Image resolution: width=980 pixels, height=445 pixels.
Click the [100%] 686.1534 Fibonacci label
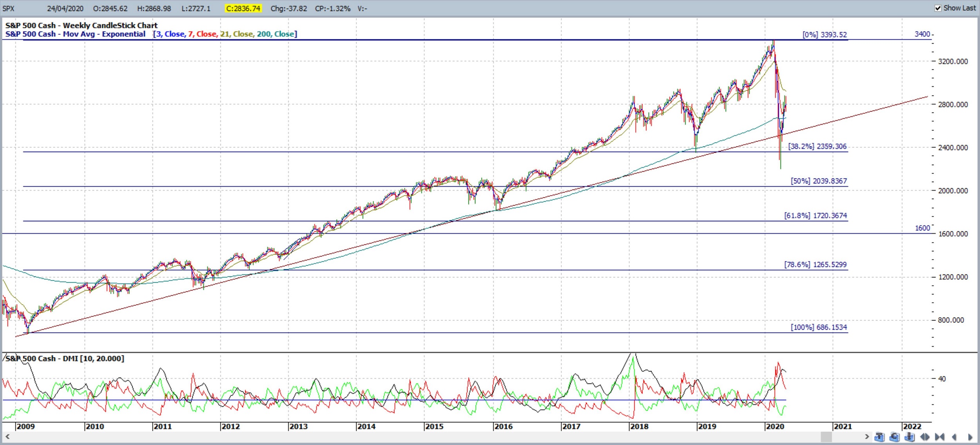819,327
